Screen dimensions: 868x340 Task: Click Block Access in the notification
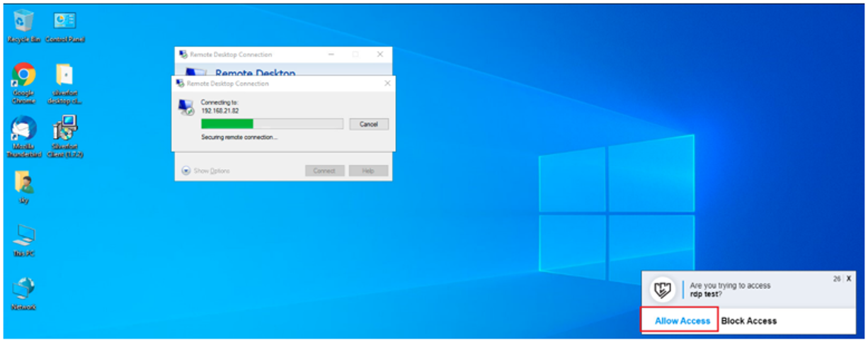[x=748, y=320]
